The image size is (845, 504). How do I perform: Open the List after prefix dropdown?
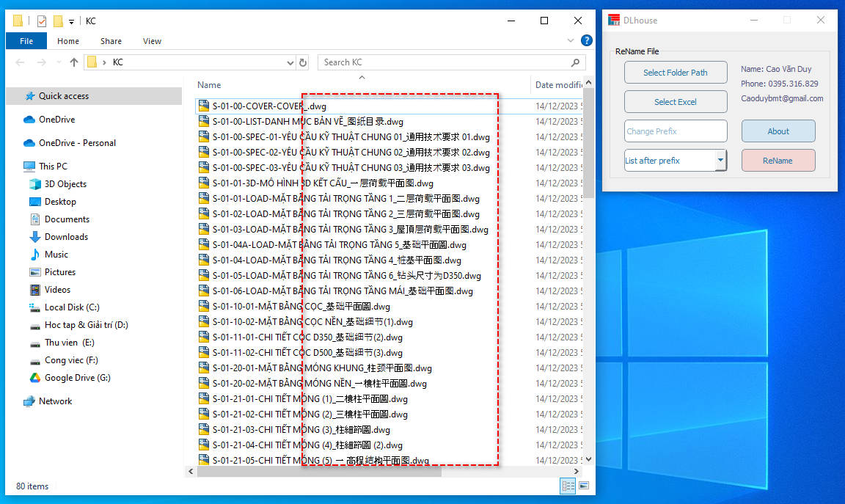click(720, 161)
